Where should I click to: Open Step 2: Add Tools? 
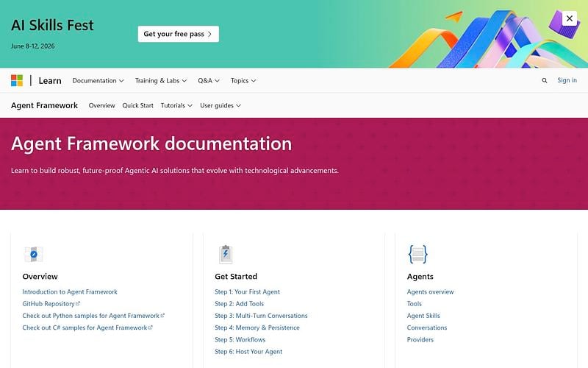[x=240, y=304]
